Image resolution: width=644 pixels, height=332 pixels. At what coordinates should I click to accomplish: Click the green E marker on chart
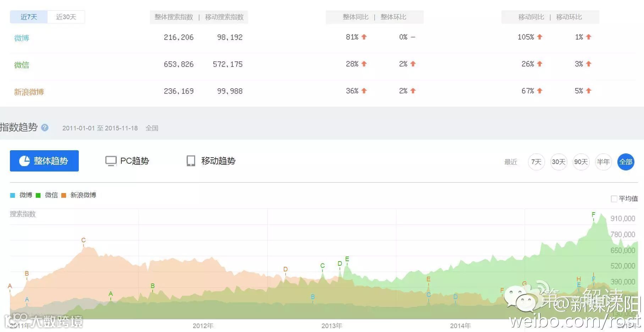coord(347,259)
